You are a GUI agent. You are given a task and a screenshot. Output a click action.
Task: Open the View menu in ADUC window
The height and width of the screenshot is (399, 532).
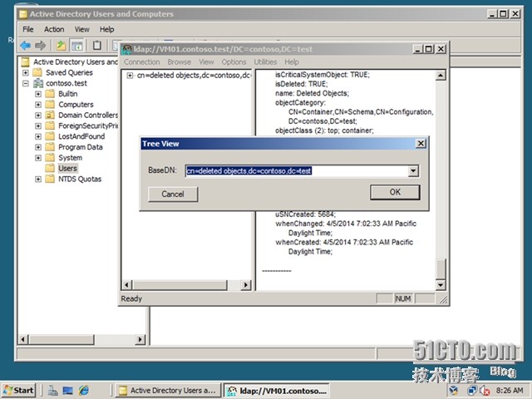81,30
